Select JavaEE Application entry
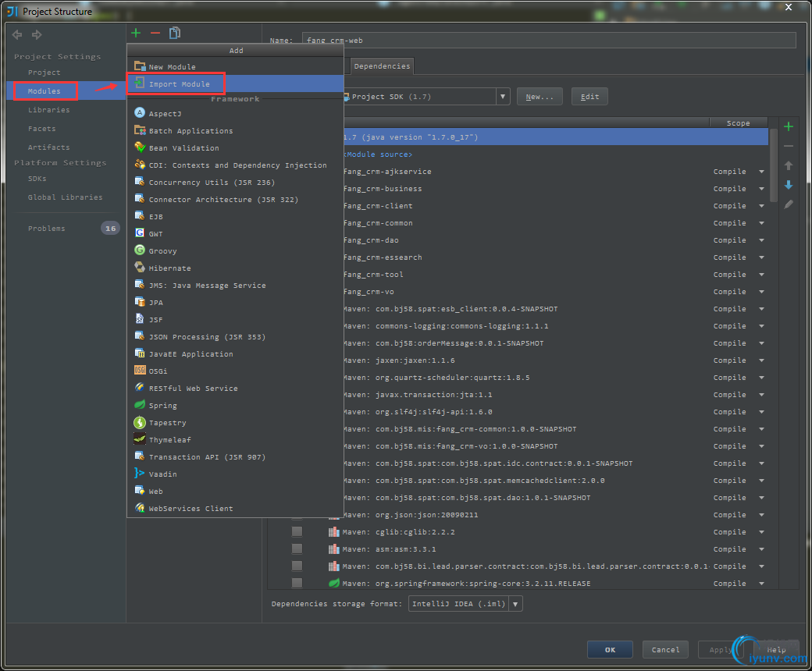Image resolution: width=812 pixels, height=671 pixels. coord(235,354)
